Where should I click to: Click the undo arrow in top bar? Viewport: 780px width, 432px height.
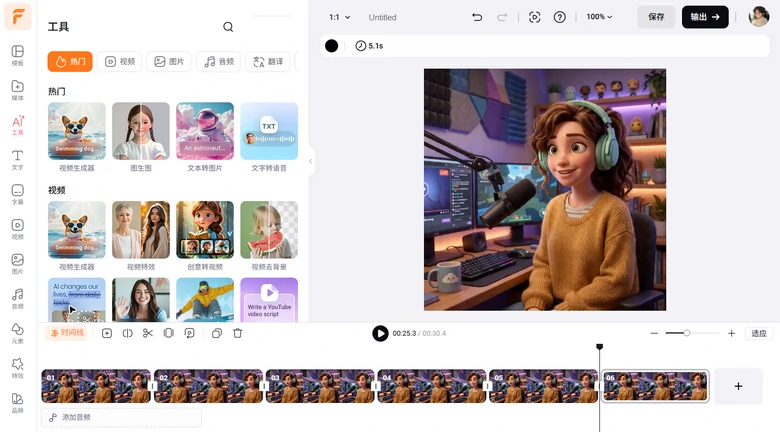477,17
